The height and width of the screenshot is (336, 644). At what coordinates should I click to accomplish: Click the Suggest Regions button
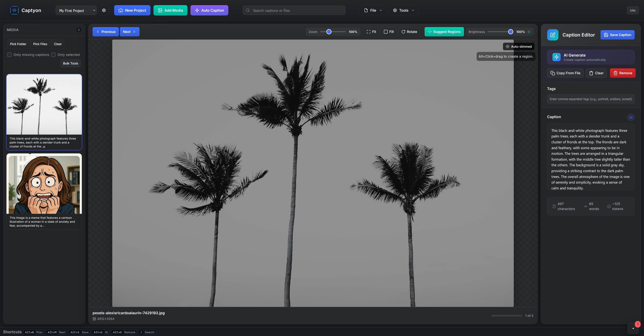(444, 32)
